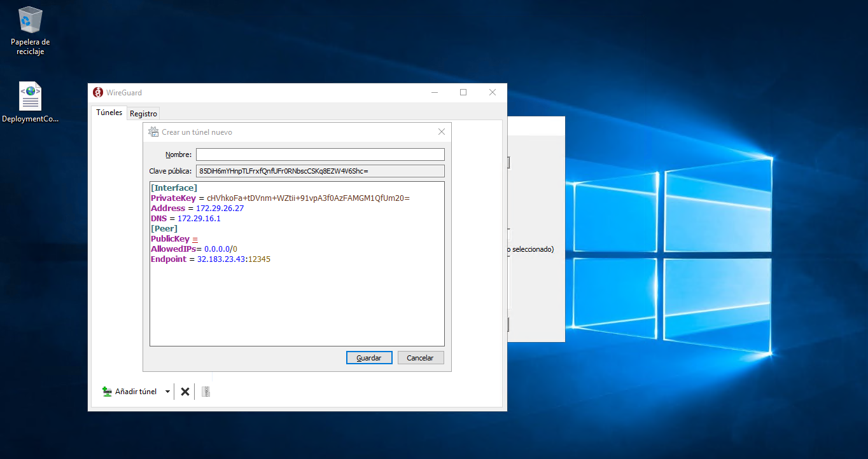Click the red X delete tunnel icon
Screen dimensions: 868x459
(185, 392)
